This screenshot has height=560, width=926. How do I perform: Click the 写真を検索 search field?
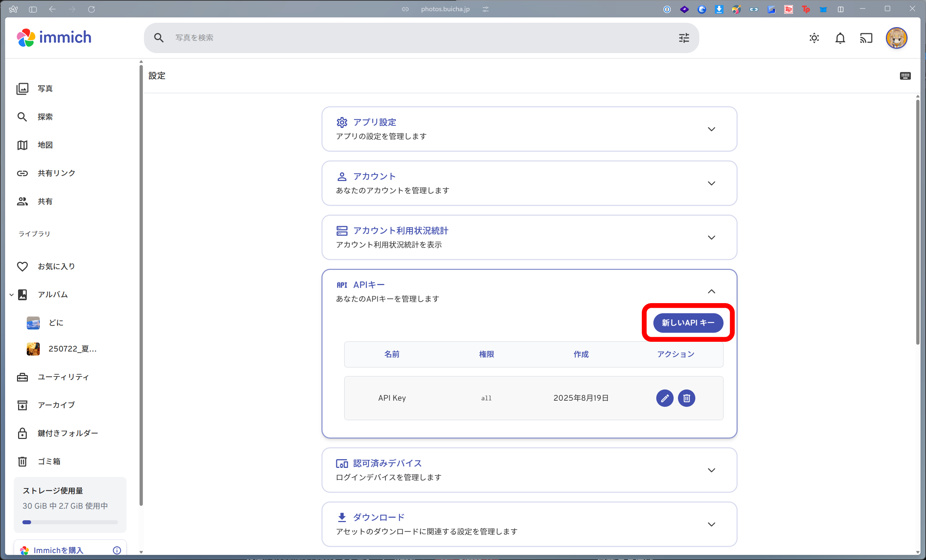tap(413, 38)
